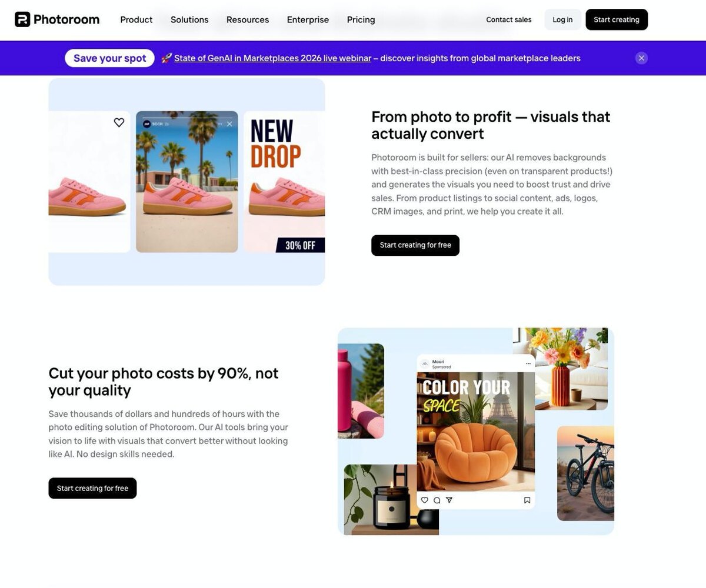Click the Log in button
The height and width of the screenshot is (588, 706).
(562, 19)
